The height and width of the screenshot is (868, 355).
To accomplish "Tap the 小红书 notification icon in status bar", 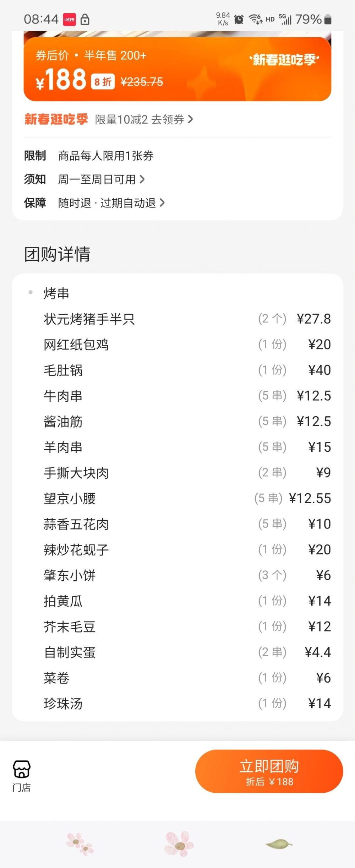I will coord(70,20).
